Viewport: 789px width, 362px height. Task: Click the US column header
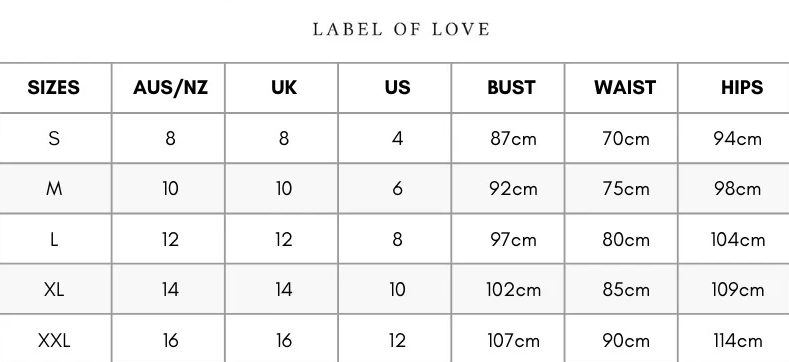pos(398,88)
